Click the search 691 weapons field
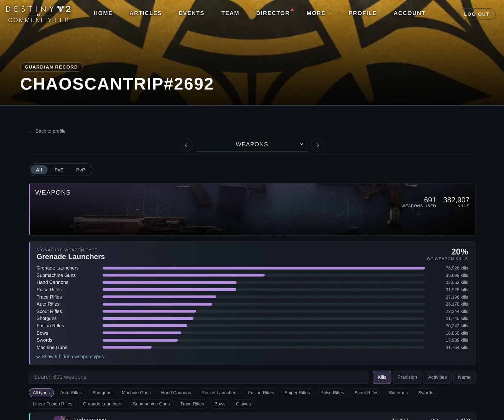Image resolution: width=504 pixels, height=420 pixels. click(198, 377)
